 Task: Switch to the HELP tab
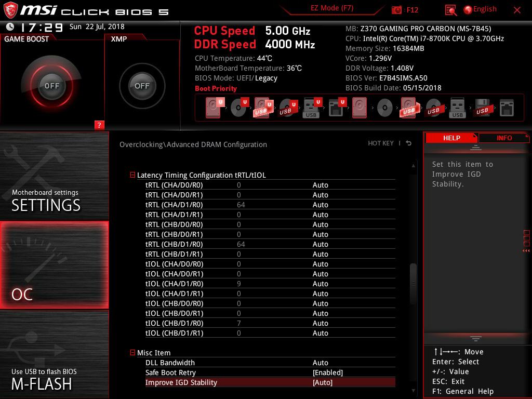[451, 138]
